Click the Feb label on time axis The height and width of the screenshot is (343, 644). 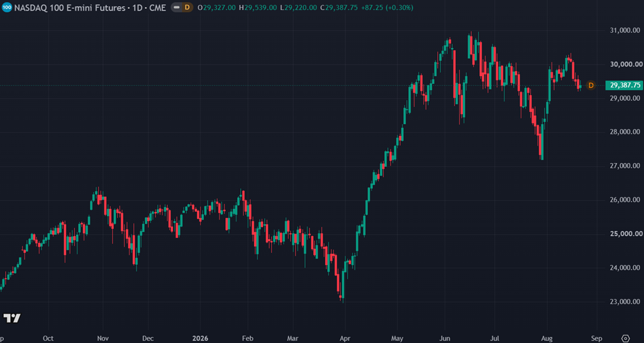[247, 339]
